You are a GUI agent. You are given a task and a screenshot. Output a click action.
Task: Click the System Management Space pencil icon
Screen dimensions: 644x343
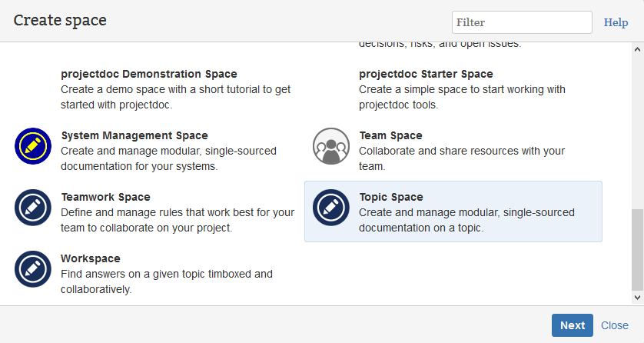[x=33, y=146]
